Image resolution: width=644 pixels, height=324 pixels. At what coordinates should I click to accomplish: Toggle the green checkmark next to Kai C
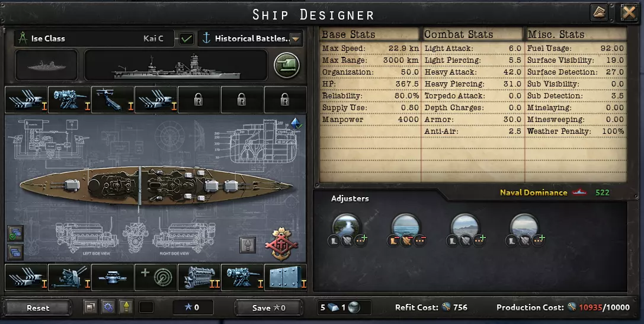(x=187, y=39)
